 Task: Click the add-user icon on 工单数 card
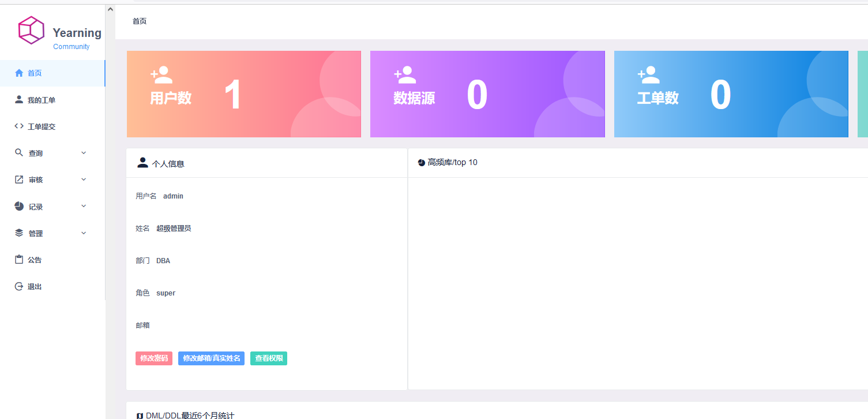pos(648,74)
